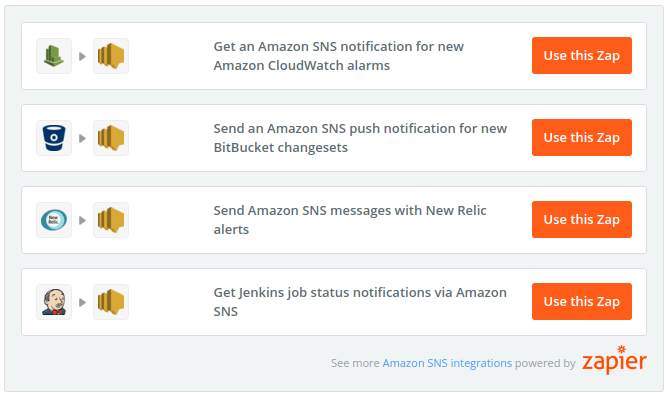Select the 'Get an Amazon SNS notification' description text
This screenshot has width=668, height=396.
coord(339,56)
